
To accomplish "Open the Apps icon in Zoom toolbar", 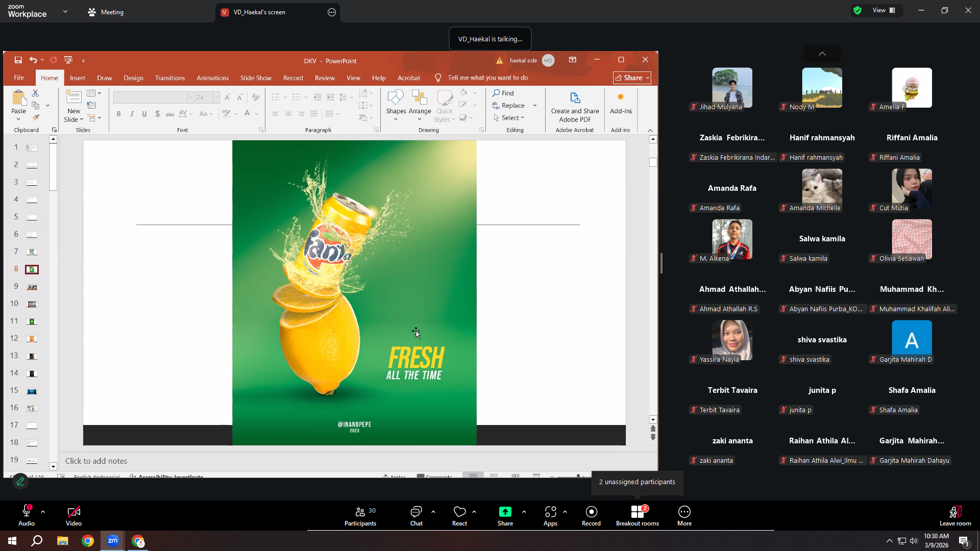I will tap(550, 512).
